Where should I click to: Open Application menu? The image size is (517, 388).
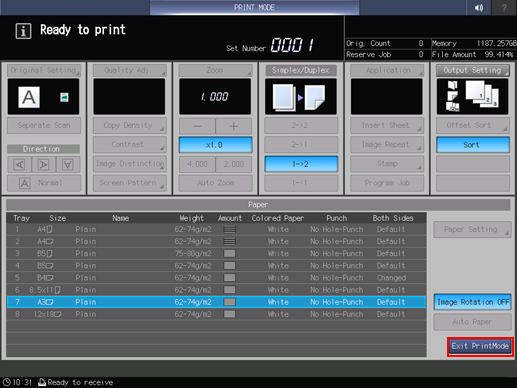pos(387,70)
